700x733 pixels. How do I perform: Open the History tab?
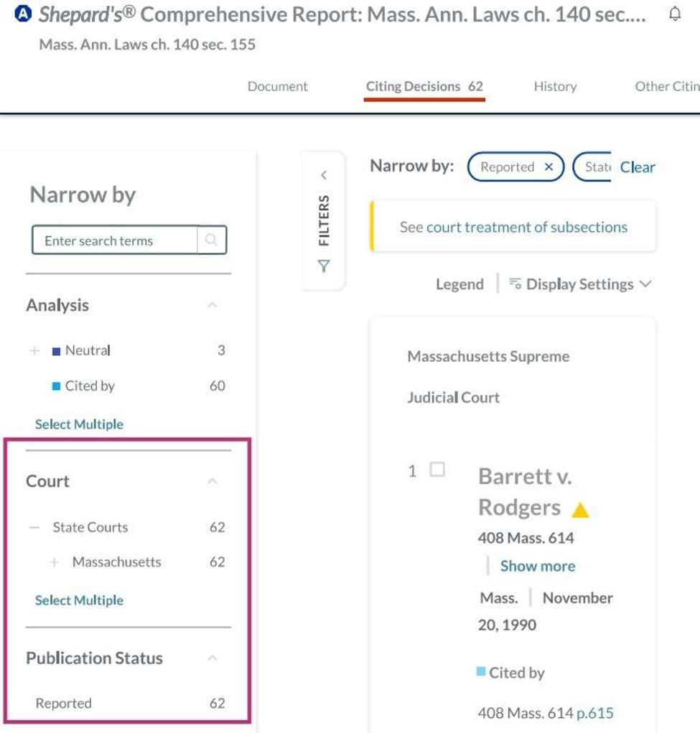point(555,86)
